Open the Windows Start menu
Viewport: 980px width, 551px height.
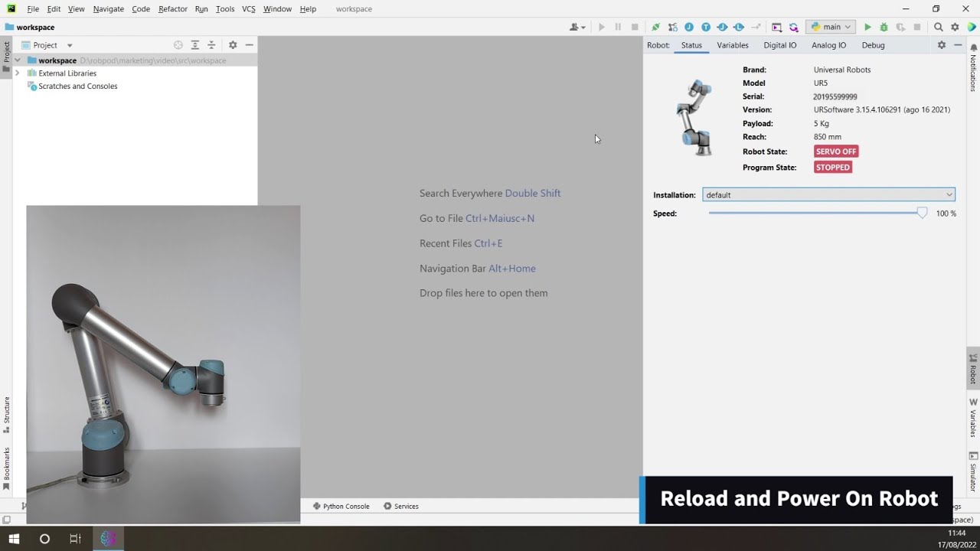tap(14, 539)
